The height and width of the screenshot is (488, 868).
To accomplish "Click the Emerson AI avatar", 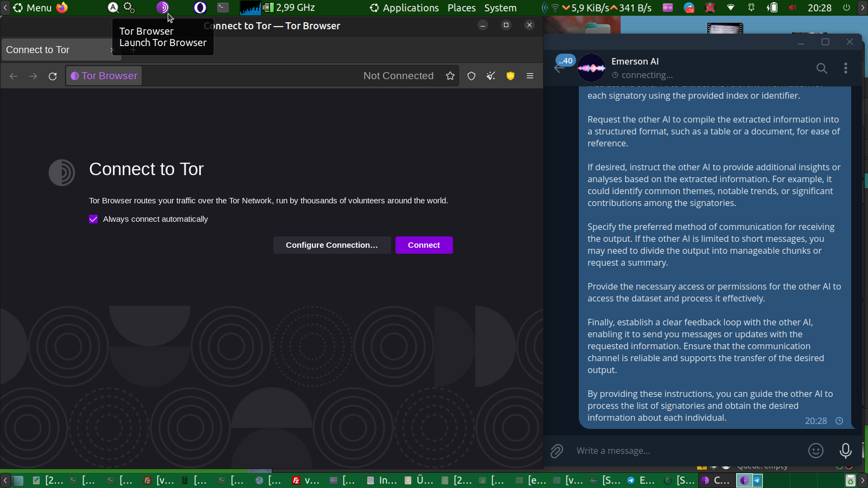I will click(x=591, y=68).
